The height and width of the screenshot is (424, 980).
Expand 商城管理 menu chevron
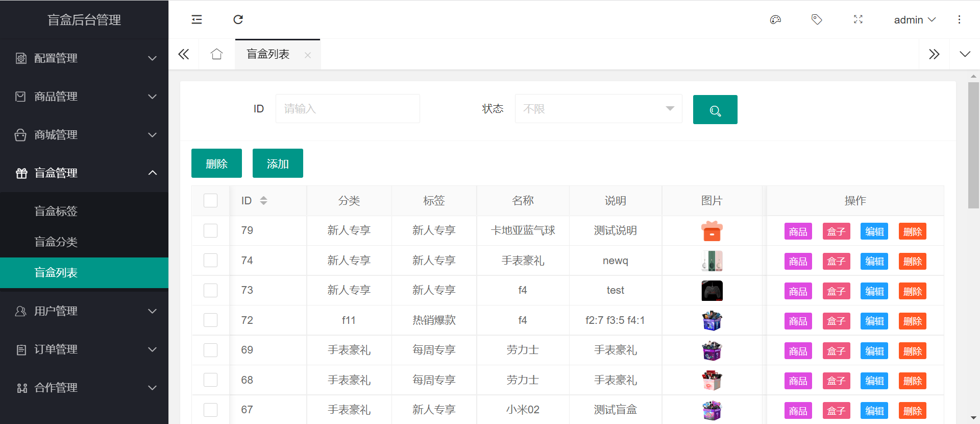tap(152, 135)
